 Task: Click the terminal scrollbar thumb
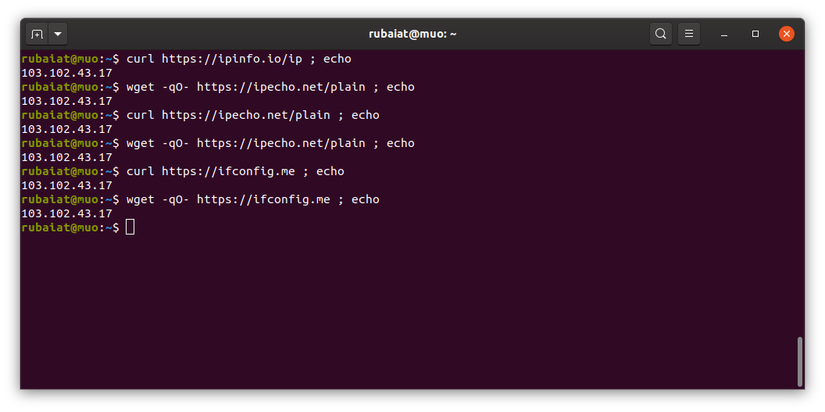799,361
